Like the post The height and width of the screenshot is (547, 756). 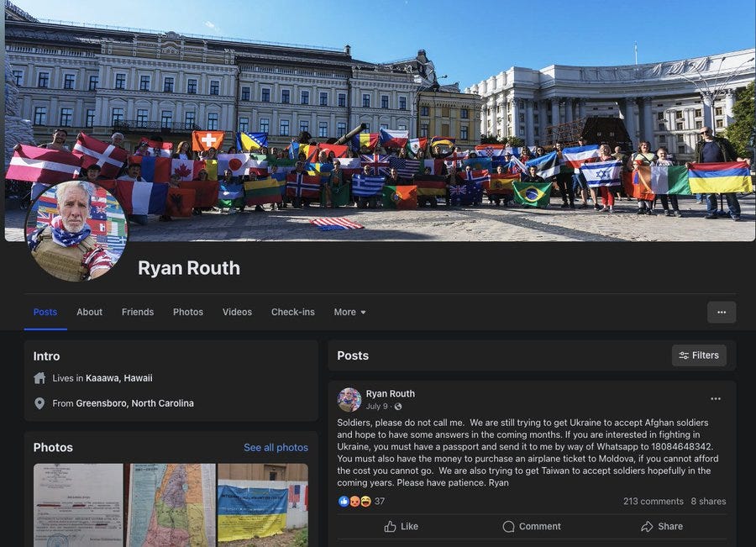[402, 527]
